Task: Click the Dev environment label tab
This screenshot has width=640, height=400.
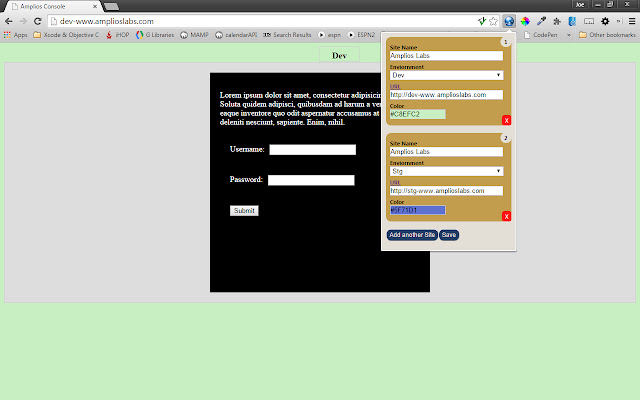Action: (339, 56)
